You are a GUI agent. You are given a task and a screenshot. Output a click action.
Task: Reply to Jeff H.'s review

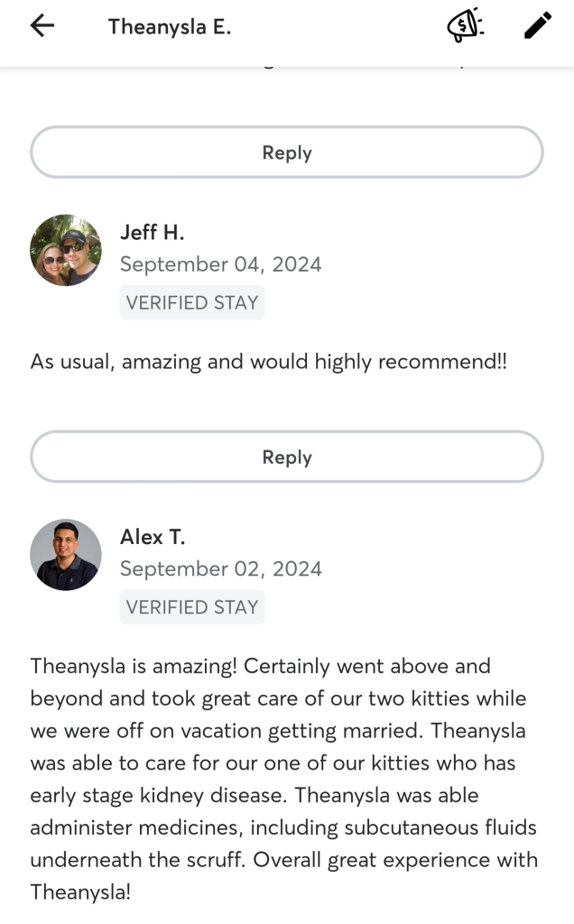tap(287, 457)
